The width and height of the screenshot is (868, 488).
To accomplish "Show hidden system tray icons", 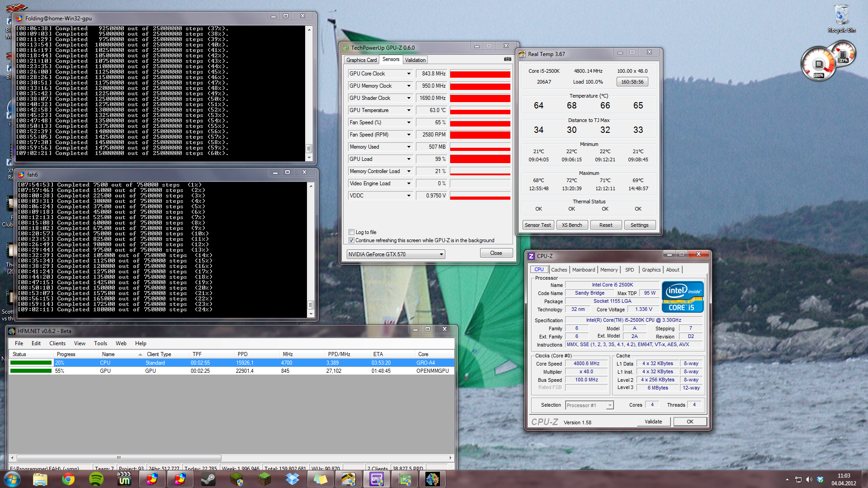I will coord(787,479).
